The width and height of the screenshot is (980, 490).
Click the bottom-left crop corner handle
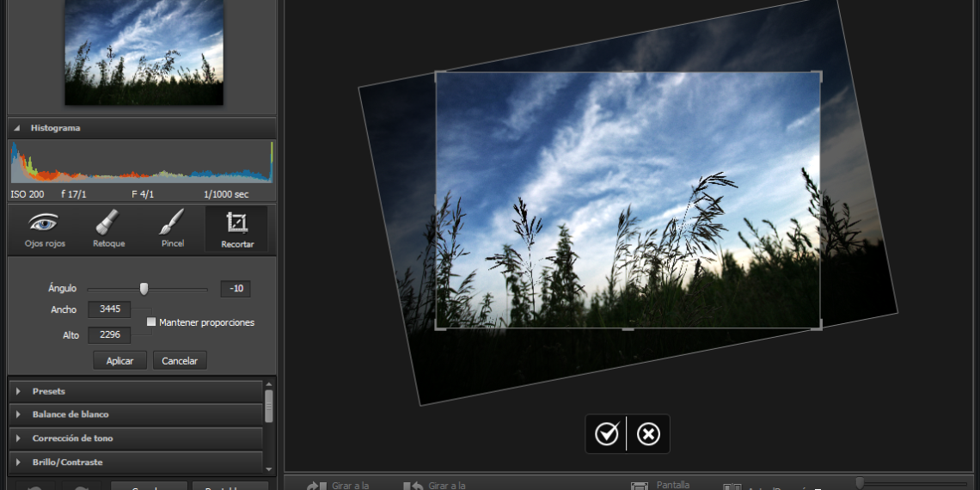(x=440, y=325)
